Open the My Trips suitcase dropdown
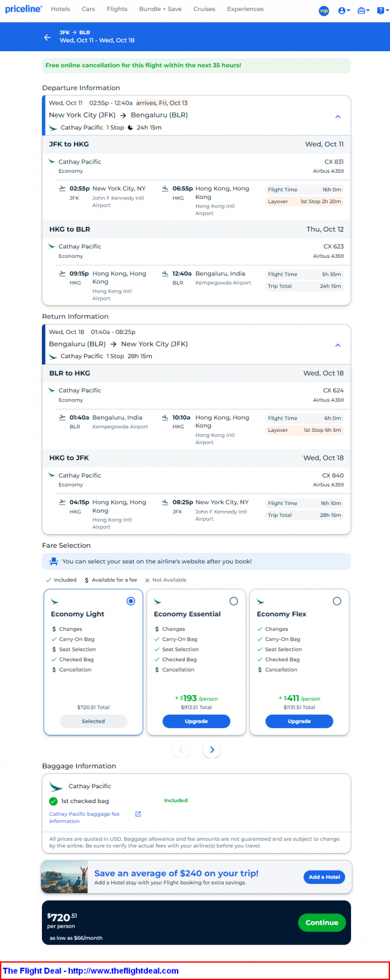The width and height of the screenshot is (390, 980). pos(363,10)
